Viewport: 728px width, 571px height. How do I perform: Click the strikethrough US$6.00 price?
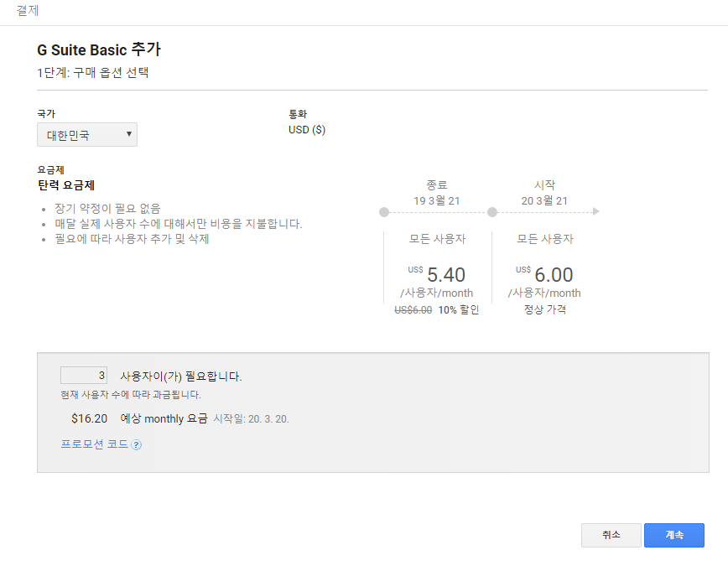click(413, 310)
